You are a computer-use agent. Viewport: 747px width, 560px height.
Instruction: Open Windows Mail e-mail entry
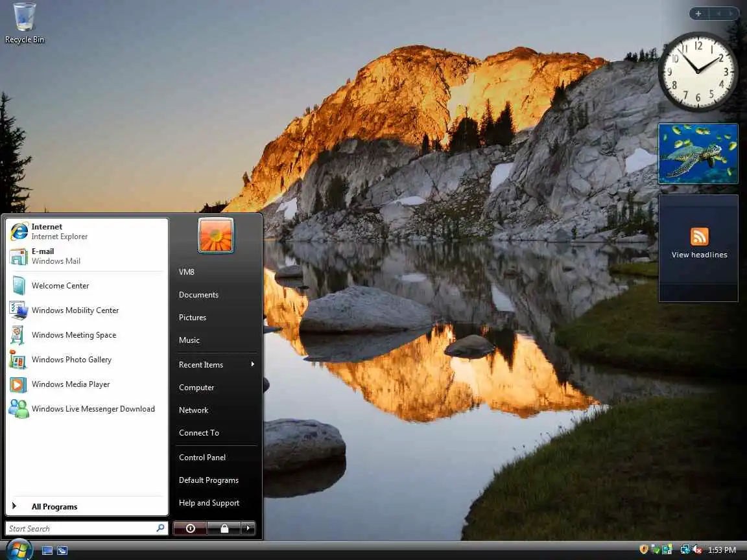(x=87, y=256)
